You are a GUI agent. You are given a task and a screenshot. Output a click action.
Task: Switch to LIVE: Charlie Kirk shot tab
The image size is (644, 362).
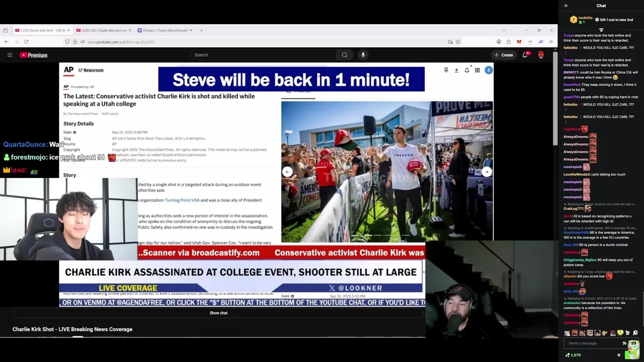click(x=103, y=30)
